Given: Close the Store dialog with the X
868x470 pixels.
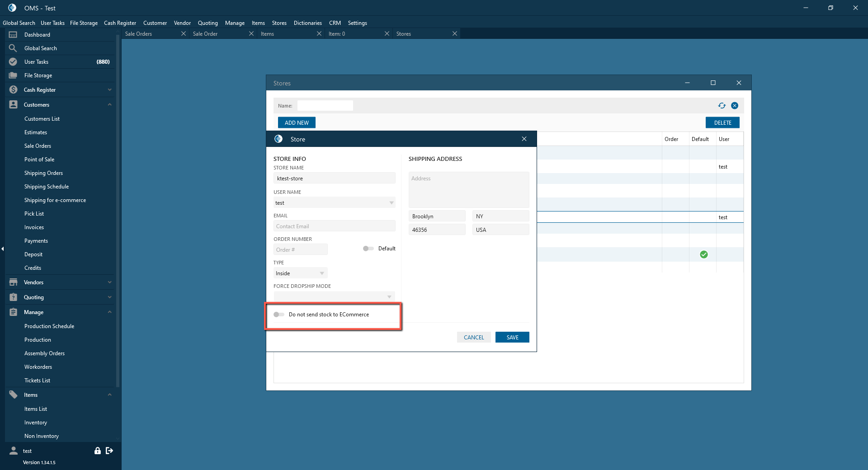Looking at the screenshot, I should tap(524, 139).
